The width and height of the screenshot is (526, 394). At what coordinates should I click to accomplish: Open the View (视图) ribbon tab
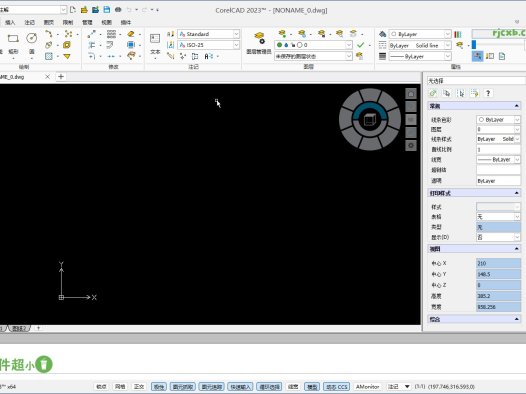(106, 22)
